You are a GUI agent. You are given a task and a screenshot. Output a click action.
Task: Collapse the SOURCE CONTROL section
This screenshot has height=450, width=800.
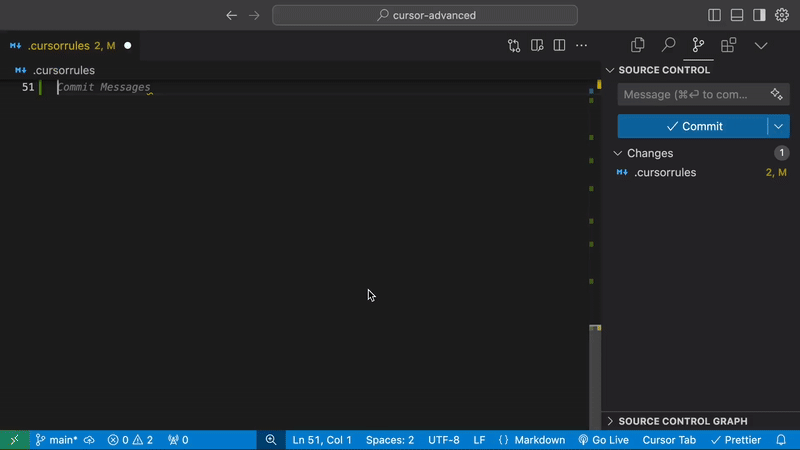[610, 70]
